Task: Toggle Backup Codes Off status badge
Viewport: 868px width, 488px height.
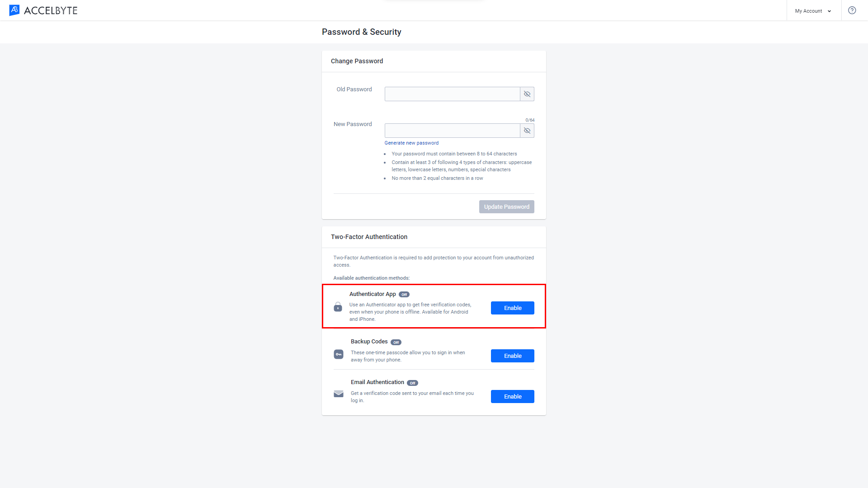Action: (396, 342)
